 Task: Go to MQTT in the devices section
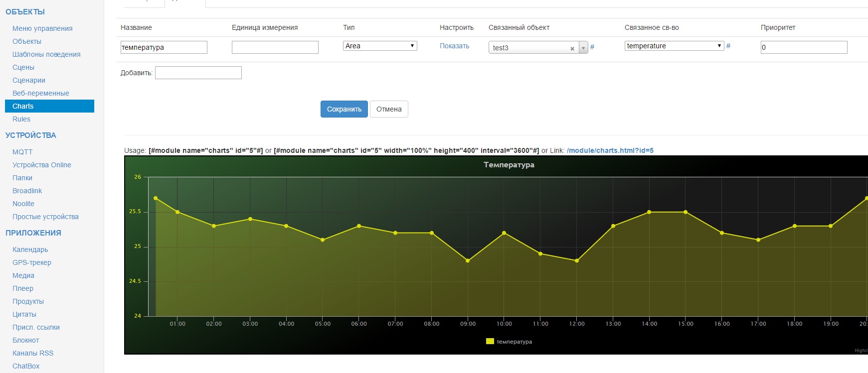coord(22,152)
